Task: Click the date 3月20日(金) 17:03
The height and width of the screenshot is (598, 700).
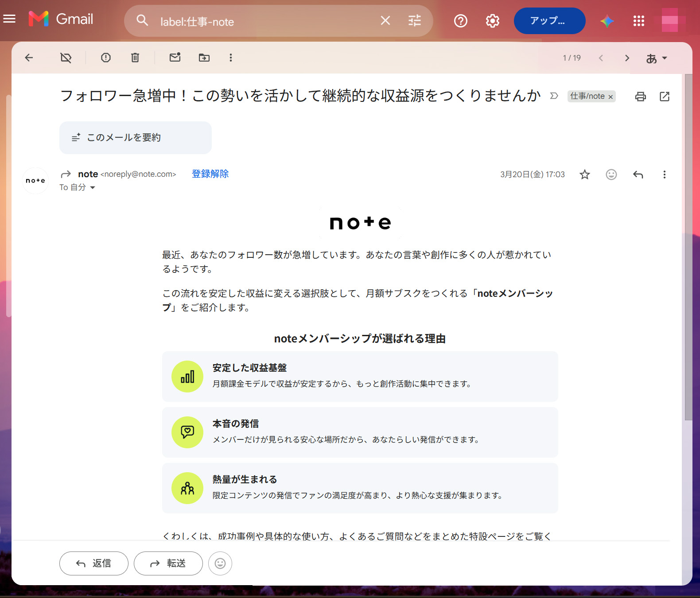Action: [x=533, y=175]
